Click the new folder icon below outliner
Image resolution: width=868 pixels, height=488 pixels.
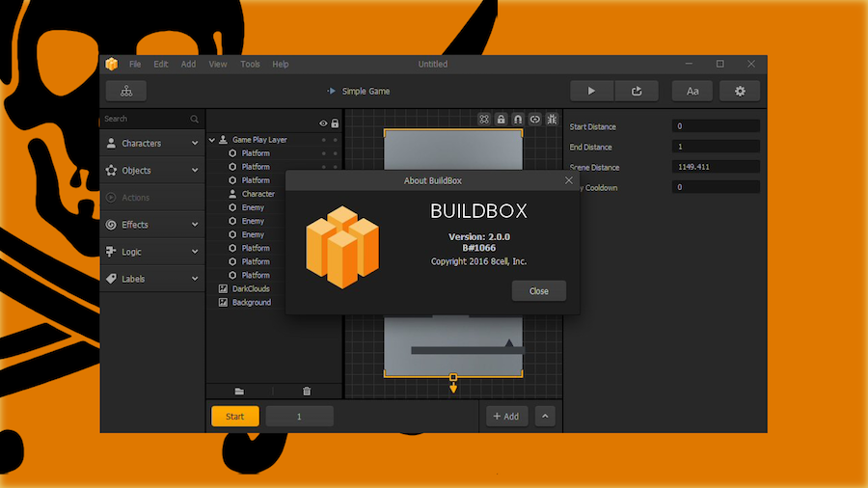[x=239, y=392]
